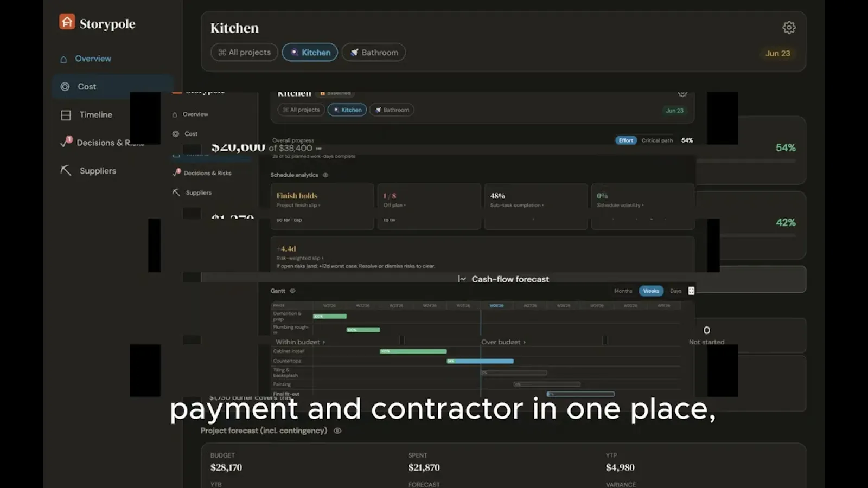The height and width of the screenshot is (488, 868).
Task: Expand the Risk-weighted slip detail
Action: point(300,258)
